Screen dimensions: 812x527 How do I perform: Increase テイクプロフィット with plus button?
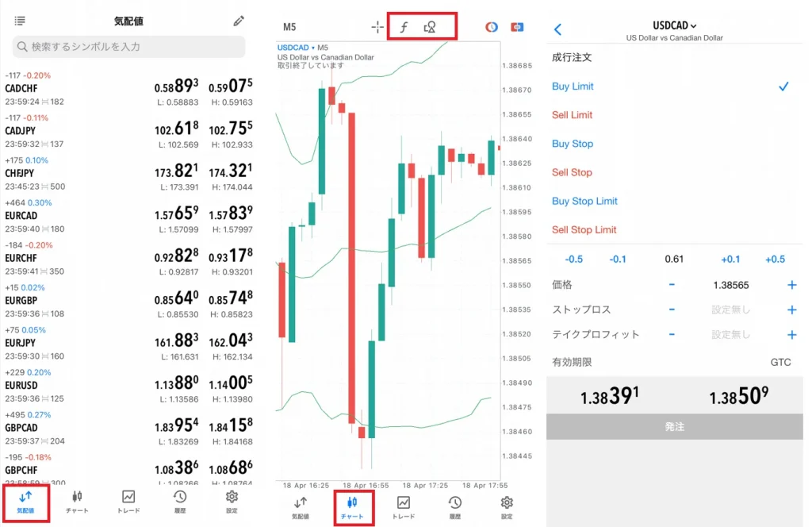[792, 335]
